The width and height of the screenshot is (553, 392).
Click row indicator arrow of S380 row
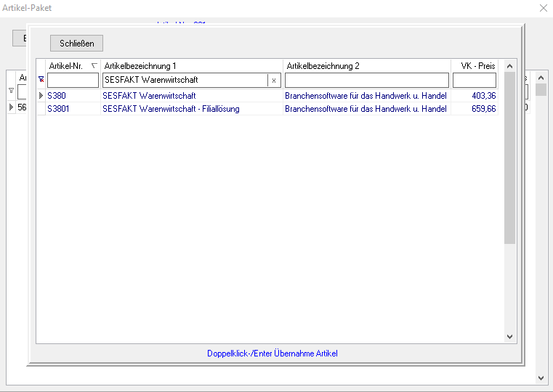tap(41, 95)
